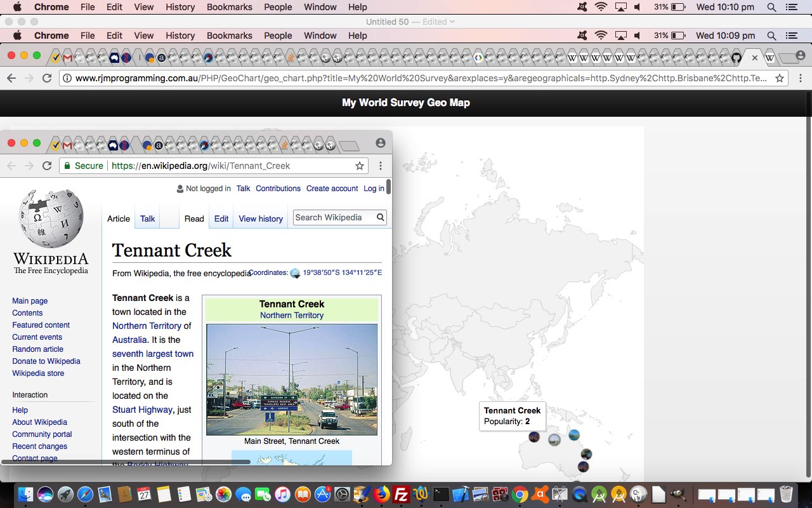The width and height of the screenshot is (812, 508).
Task: Click the rjmprogramming.com.au address bar
Action: [x=424, y=78]
